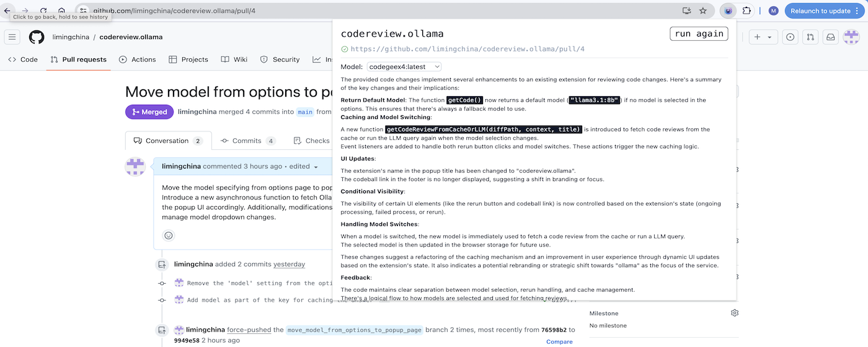Open the browser home icon
868x347 pixels.
coord(61,11)
